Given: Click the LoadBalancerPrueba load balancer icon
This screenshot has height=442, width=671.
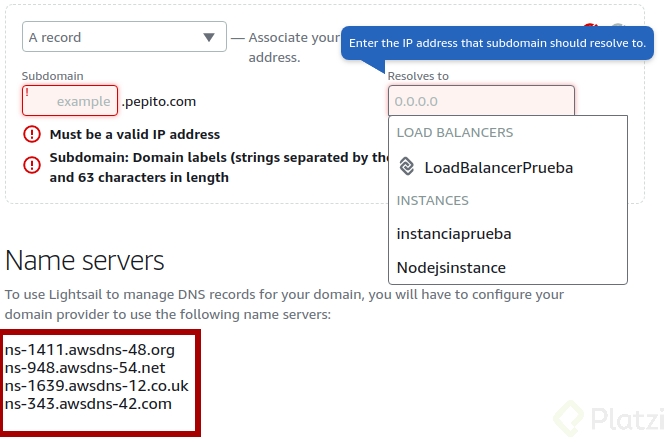Looking at the screenshot, I should [407, 166].
